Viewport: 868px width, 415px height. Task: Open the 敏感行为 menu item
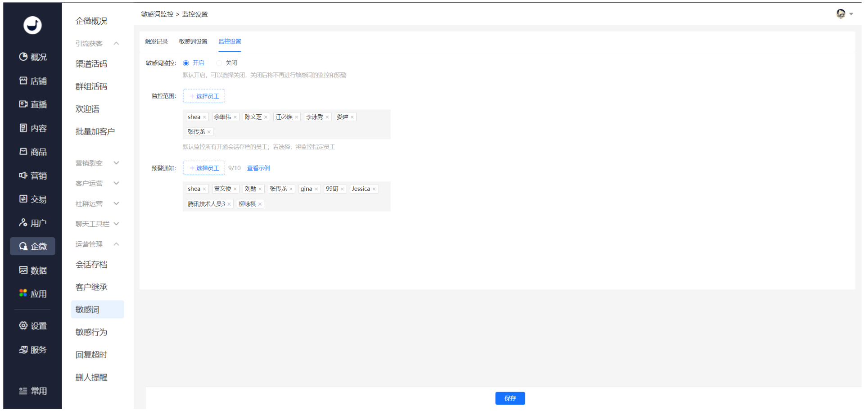pyautogui.click(x=91, y=332)
